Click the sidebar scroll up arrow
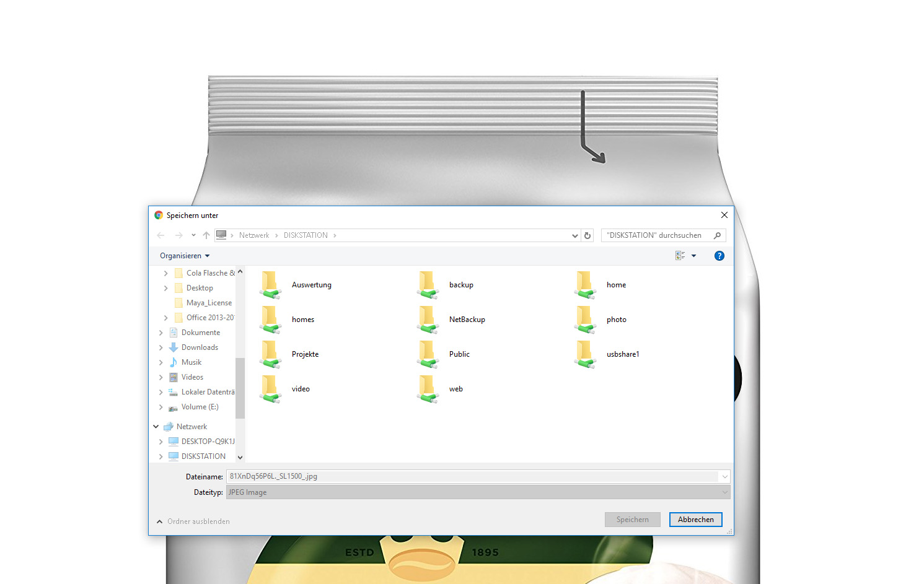 click(240, 272)
